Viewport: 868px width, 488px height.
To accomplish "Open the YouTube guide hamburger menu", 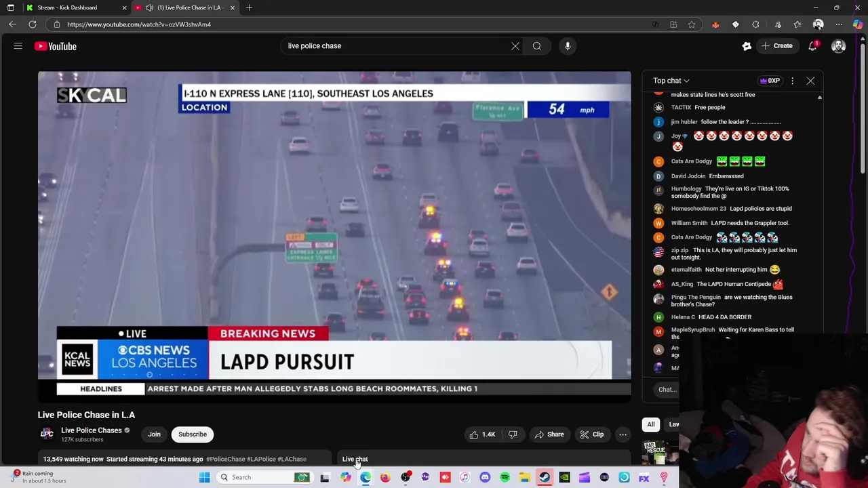I will pos(18,46).
